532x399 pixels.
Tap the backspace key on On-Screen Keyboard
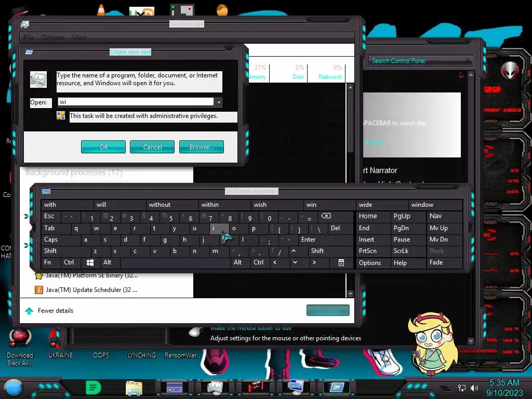(326, 216)
